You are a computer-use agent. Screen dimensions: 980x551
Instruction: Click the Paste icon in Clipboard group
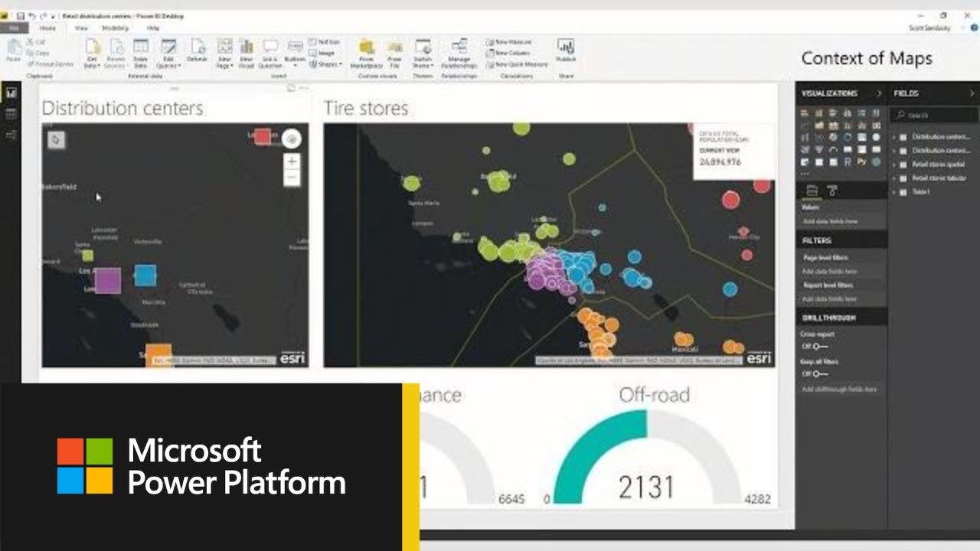tap(14, 51)
